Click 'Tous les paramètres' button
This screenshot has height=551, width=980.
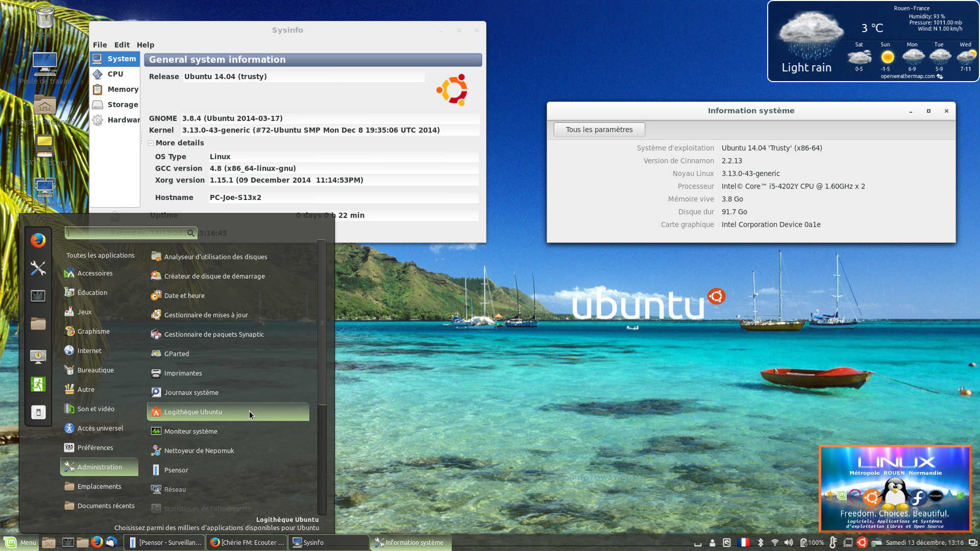[x=599, y=130]
